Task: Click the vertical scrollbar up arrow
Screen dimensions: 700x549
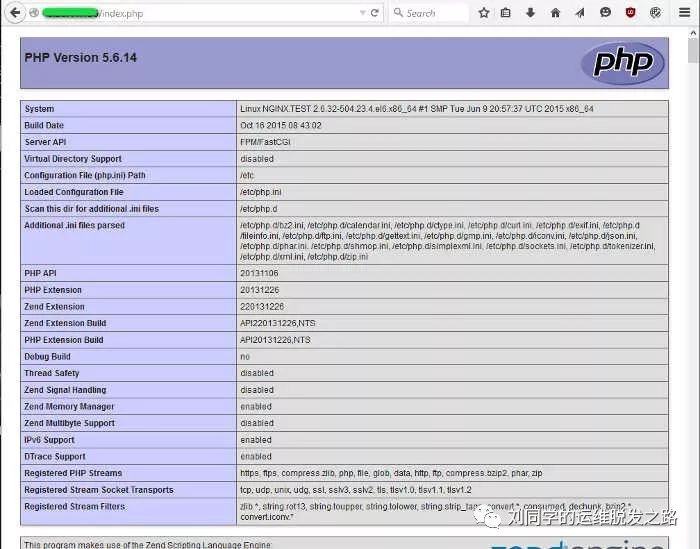Action: [693, 33]
